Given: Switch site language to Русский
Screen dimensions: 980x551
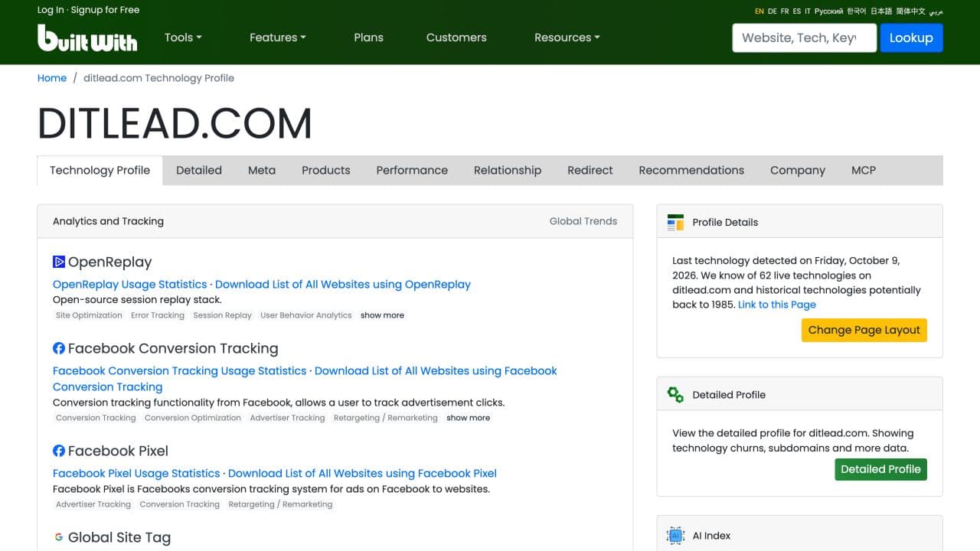Looking at the screenshot, I should point(828,11).
